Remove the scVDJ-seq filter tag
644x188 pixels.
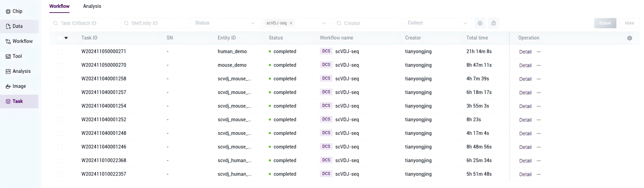[291, 23]
